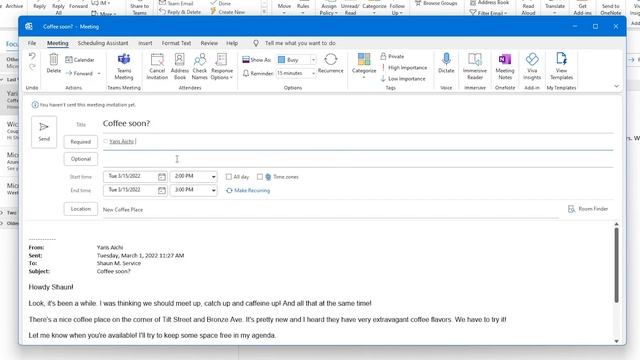Image resolution: width=640 pixels, height=360 pixels.
Task: Toggle the Time zones checkbox
Action: coord(260,177)
